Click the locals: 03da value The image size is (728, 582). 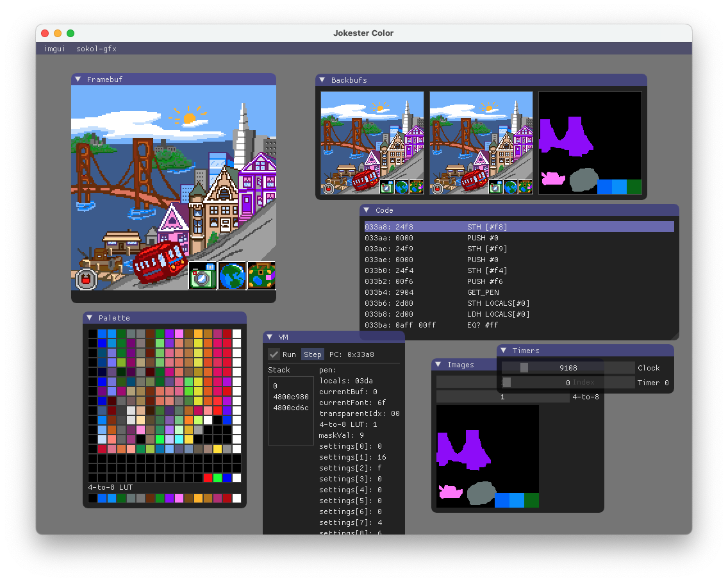click(346, 381)
